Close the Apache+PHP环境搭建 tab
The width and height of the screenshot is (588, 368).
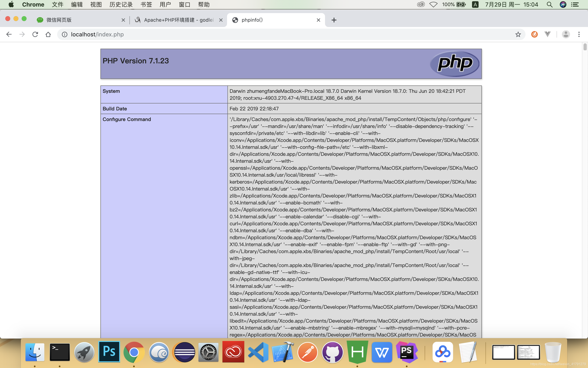click(x=221, y=20)
